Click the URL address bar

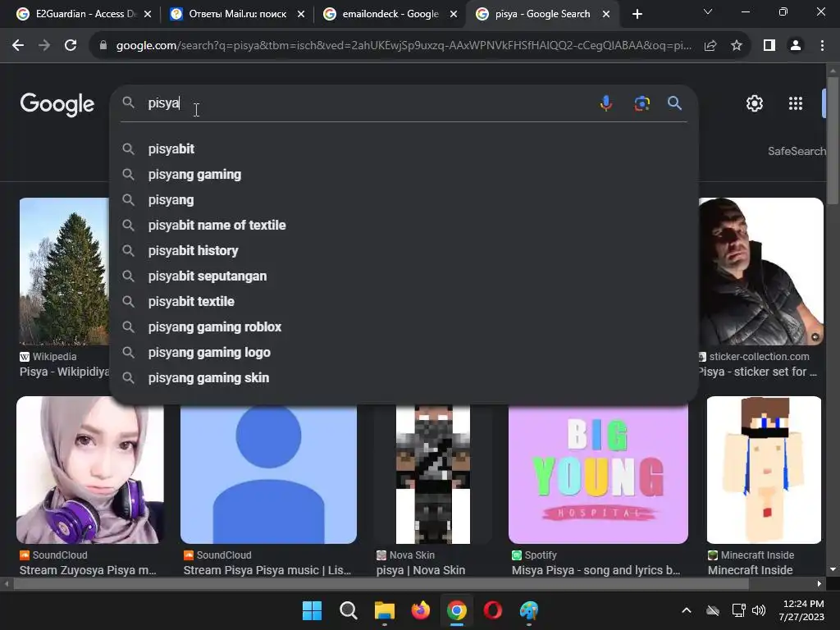[x=404, y=46]
